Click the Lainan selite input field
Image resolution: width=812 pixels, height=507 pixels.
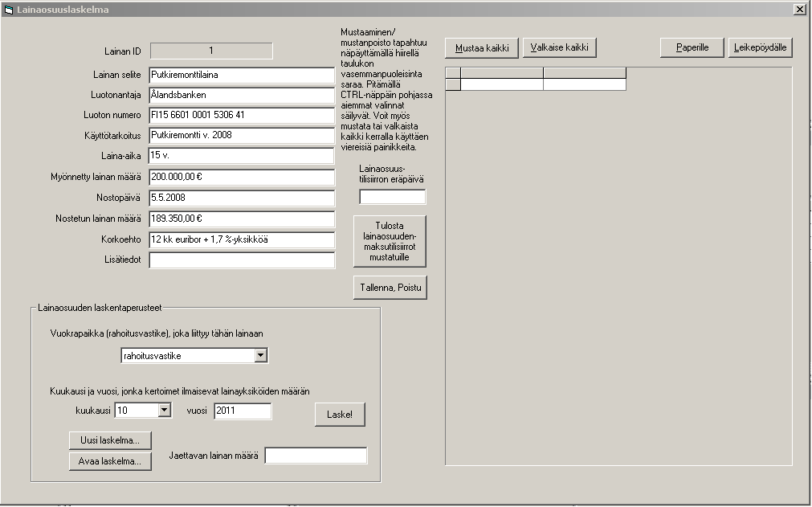tap(242, 75)
